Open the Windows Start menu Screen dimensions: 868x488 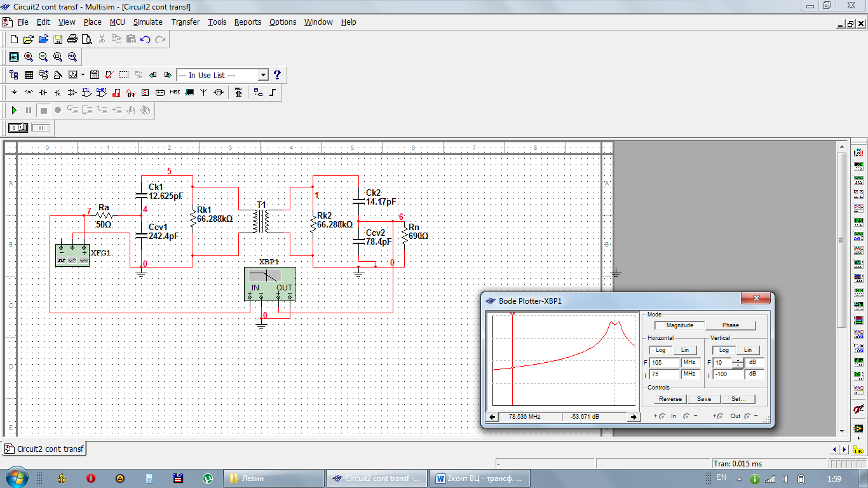point(17,478)
